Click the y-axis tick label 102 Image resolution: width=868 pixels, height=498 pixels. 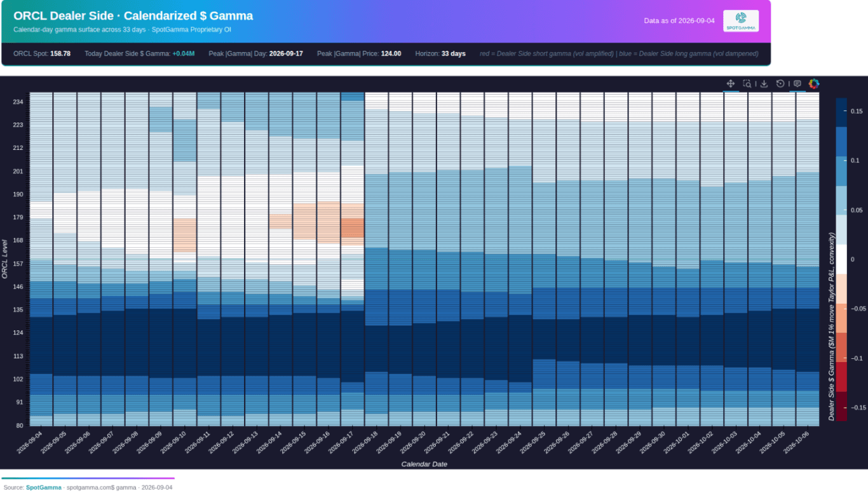tap(18, 379)
